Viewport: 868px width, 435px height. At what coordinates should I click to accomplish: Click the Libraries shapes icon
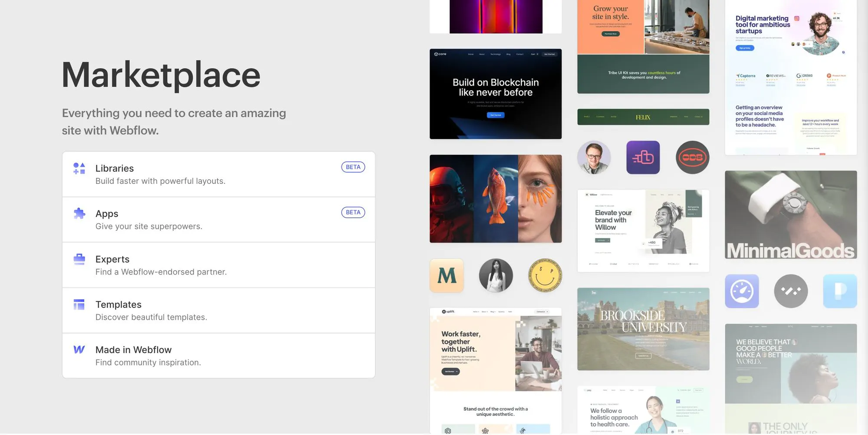coord(79,169)
